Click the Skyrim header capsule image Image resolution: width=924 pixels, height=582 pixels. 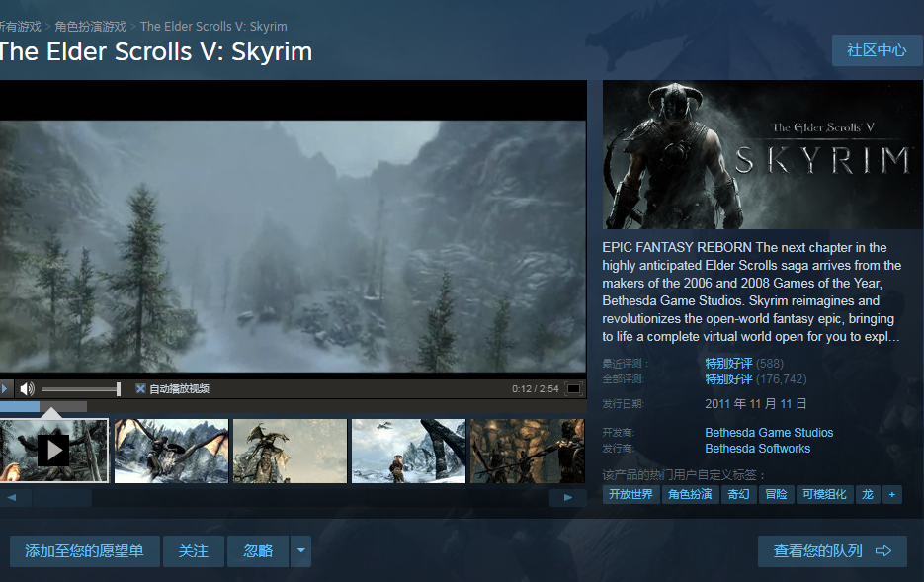(763, 154)
